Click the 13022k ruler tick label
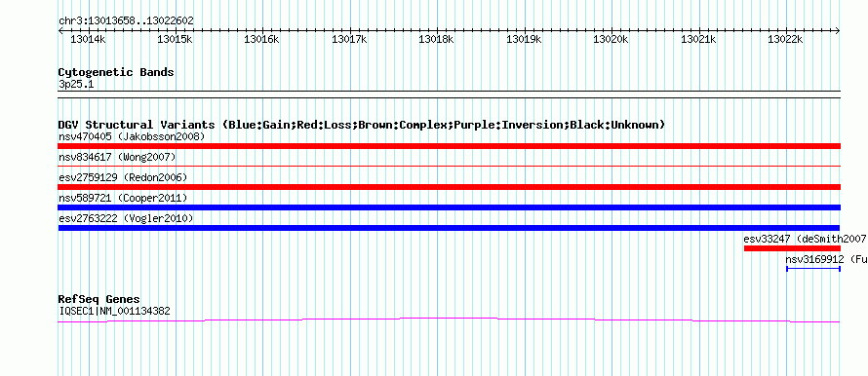The height and width of the screenshot is (376, 868). (x=785, y=39)
